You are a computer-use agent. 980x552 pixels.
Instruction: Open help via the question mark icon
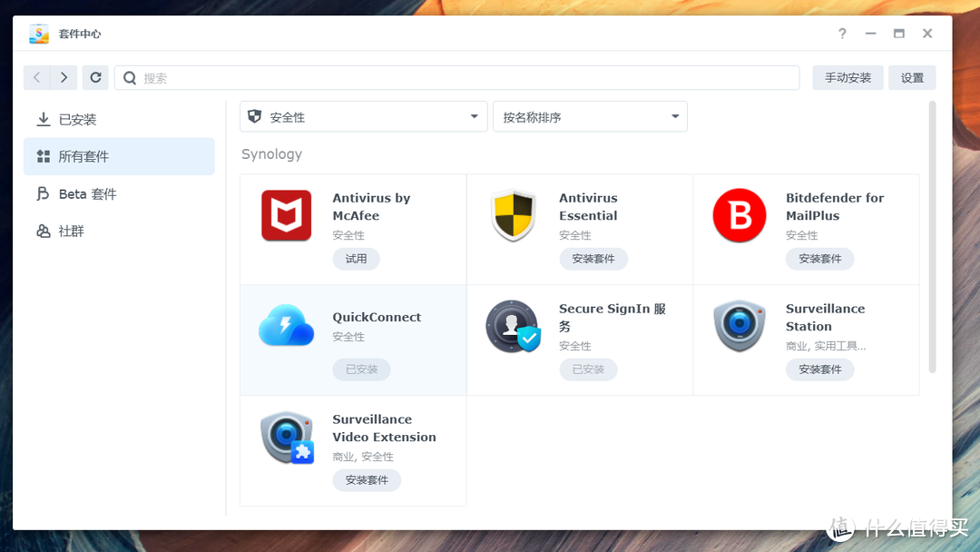(x=842, y=34)
